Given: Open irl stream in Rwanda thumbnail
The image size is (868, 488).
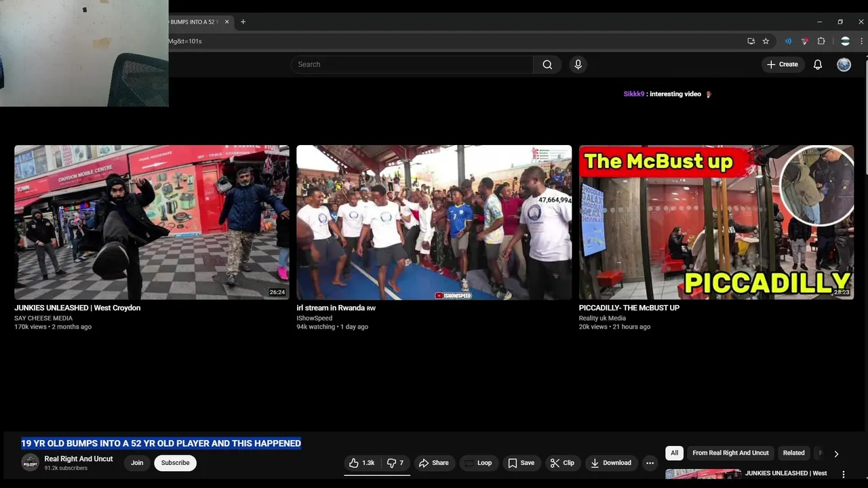Looking at the screenshot, I should tap(434, 222).
